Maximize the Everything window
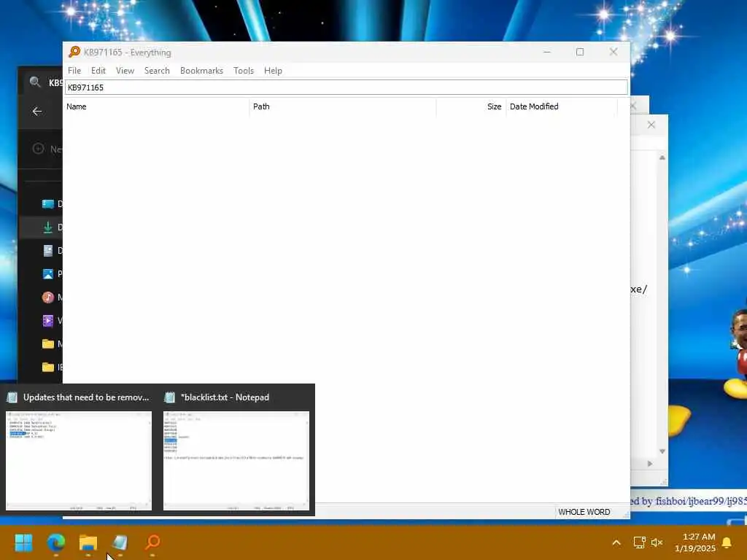This screenshot has width=747, height=560. (580, 52)
